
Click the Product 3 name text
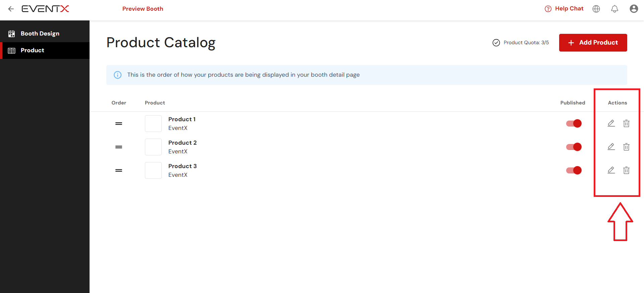(182, 166)
